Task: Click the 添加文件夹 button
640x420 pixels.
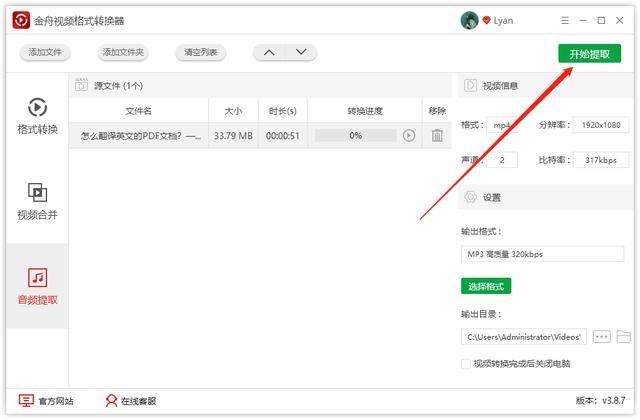Action: click(123, 53)
